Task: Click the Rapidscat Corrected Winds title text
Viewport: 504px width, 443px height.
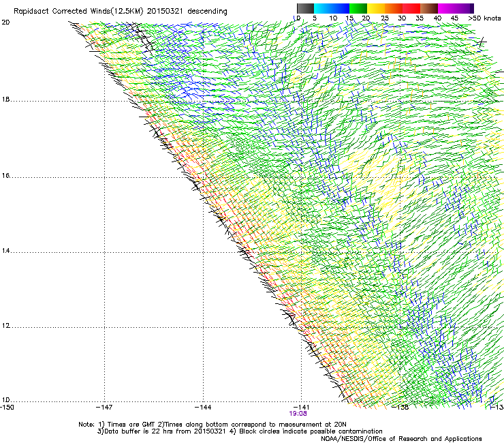Action: click(x=121, y=12)
